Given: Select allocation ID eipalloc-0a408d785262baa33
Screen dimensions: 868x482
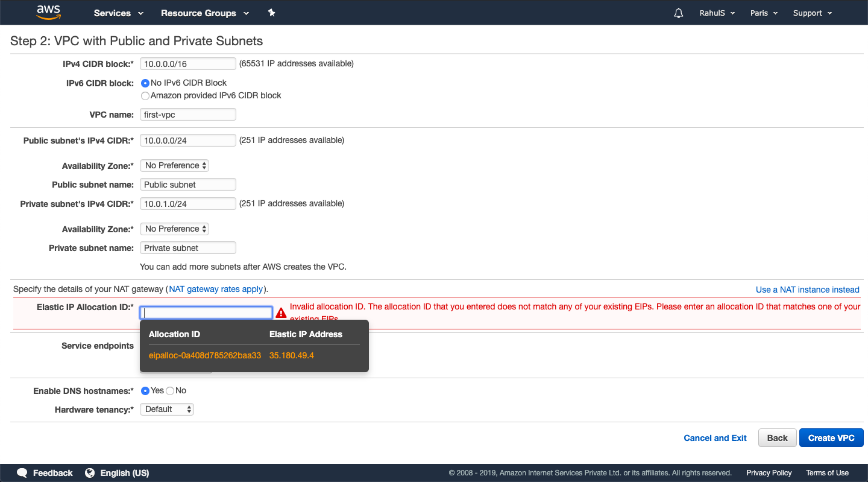Looking at the screenshot, I should (x=204, y=355).
